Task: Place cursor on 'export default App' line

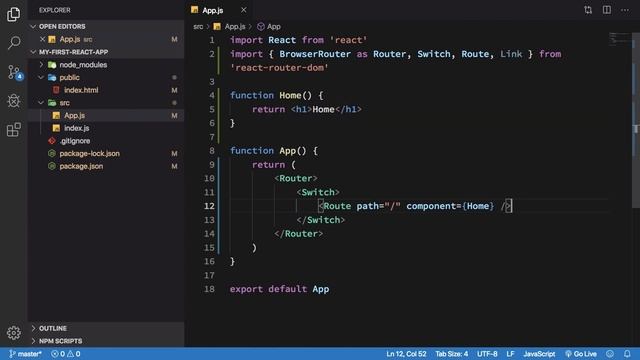Action: point(279,289)
